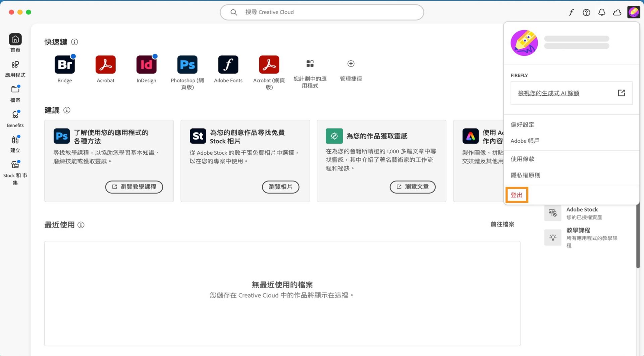This screenshot has width=644, height=356.
Task: Open Bridge from the quick shortcuts
Action: (x=64, y=64)
